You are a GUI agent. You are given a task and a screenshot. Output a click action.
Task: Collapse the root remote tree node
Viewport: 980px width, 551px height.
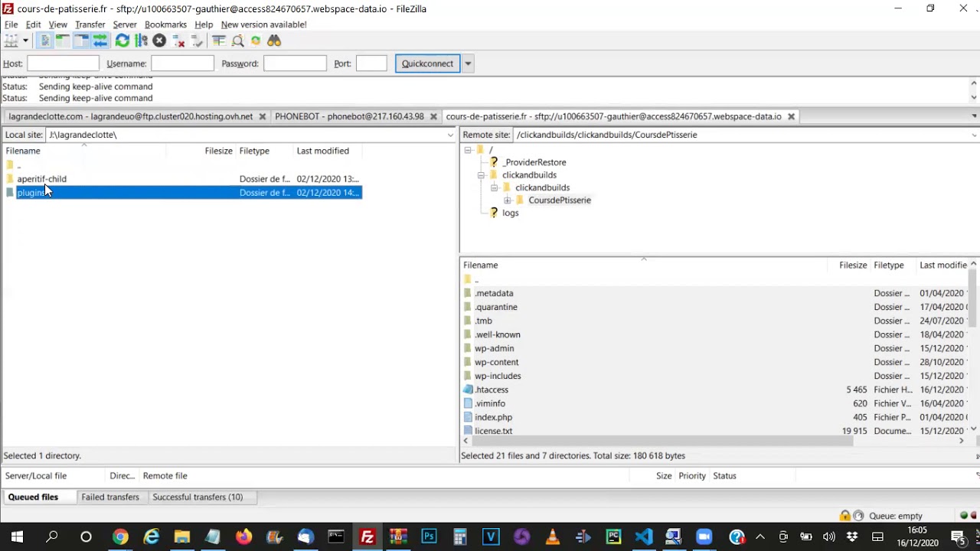468,150
